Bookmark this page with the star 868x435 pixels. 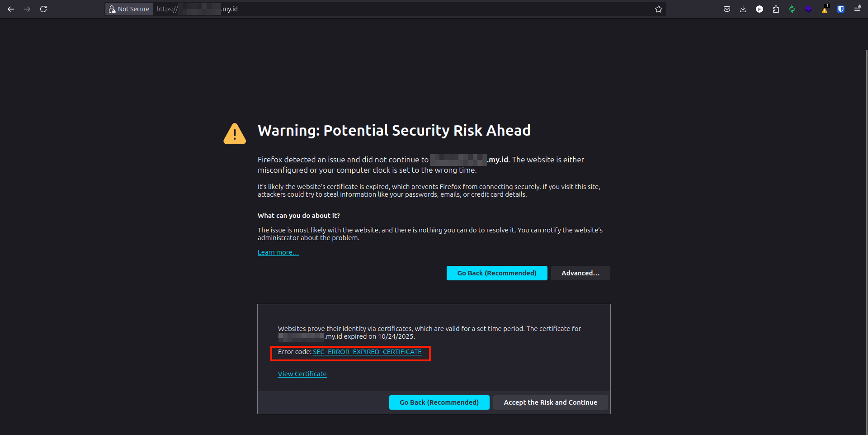(659, 9)
